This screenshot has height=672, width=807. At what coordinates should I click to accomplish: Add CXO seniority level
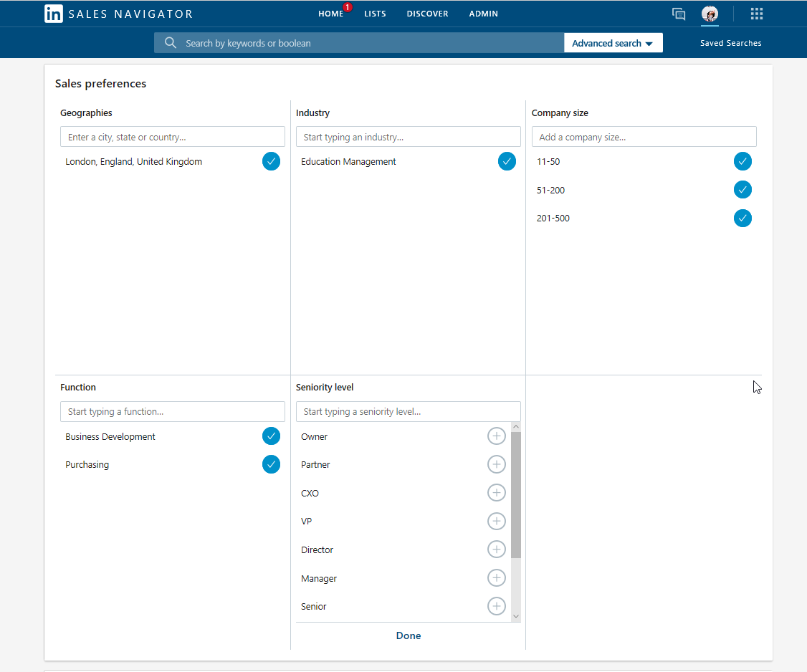[497, 492]
